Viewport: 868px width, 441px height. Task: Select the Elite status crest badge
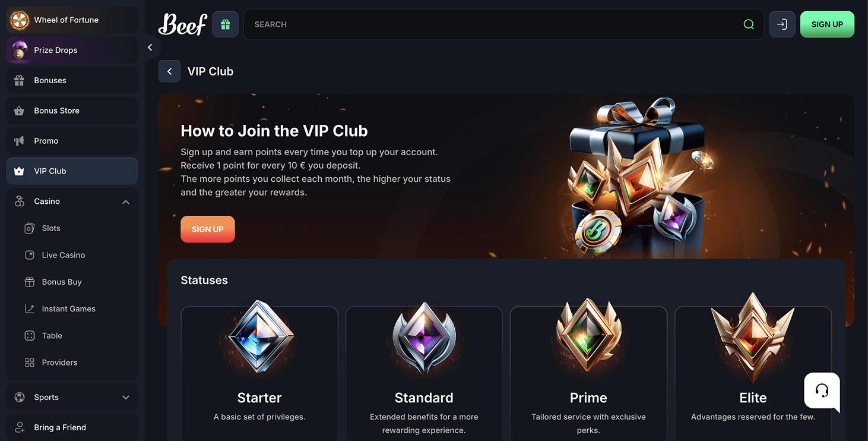(x=753, y=338)
